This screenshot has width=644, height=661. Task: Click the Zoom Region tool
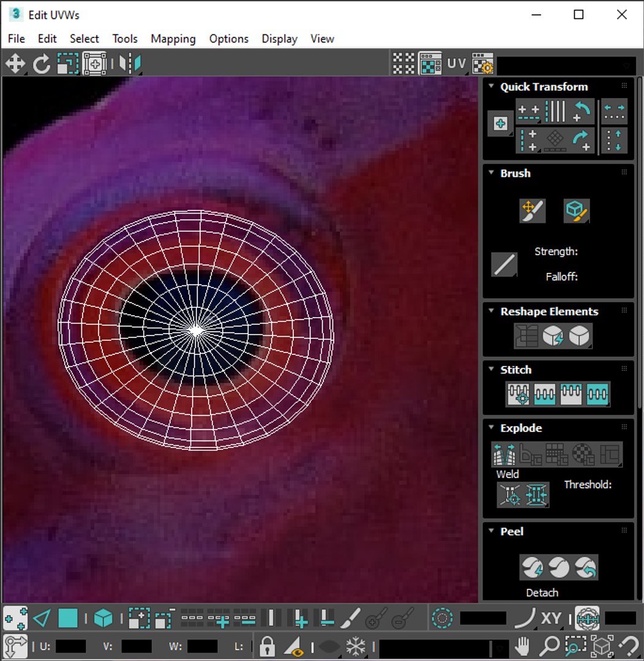tap(575, 646)
